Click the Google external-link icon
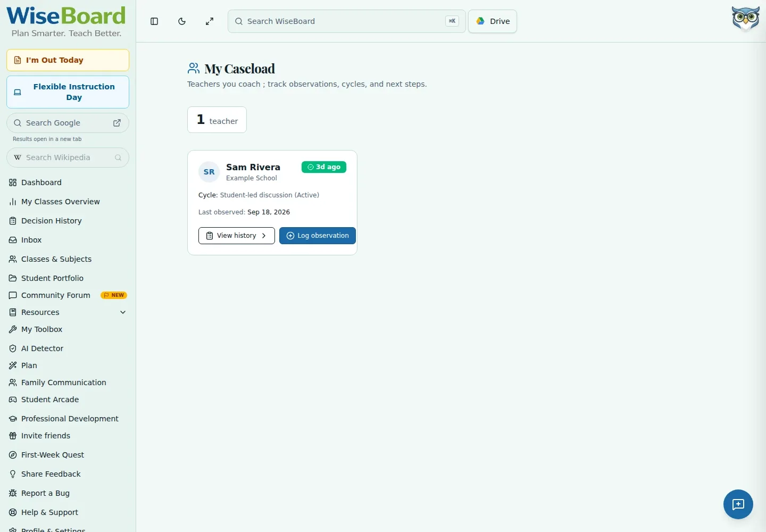The width and height of the screenshot is (766, 532). pyautogui.click(x=117, y=123)
